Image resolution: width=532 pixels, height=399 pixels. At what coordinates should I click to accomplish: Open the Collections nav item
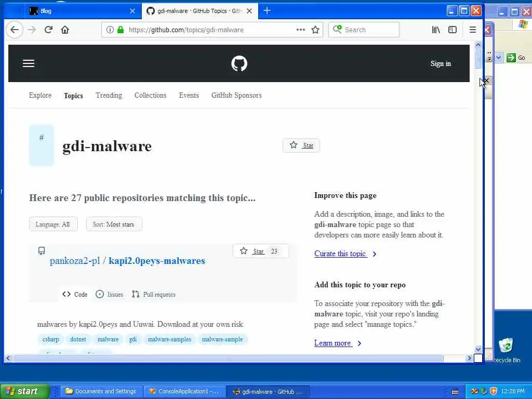(150, 96)
